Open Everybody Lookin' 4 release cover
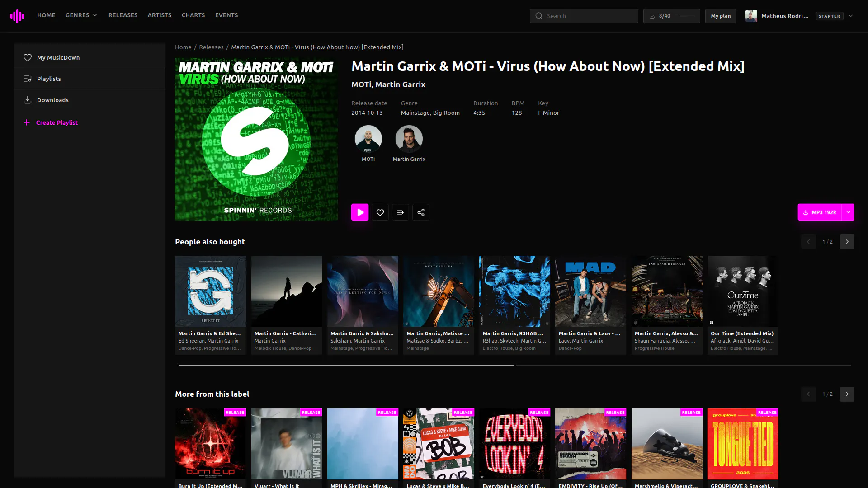 coord(514,444)
